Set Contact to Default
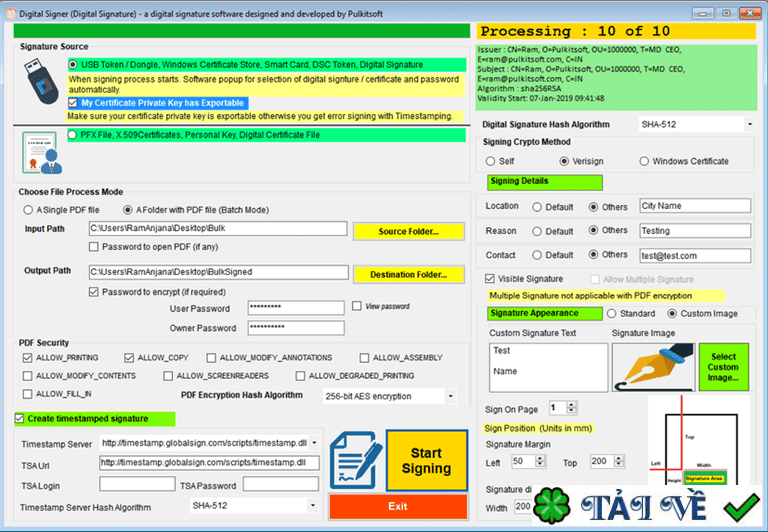 coord(537,255)
